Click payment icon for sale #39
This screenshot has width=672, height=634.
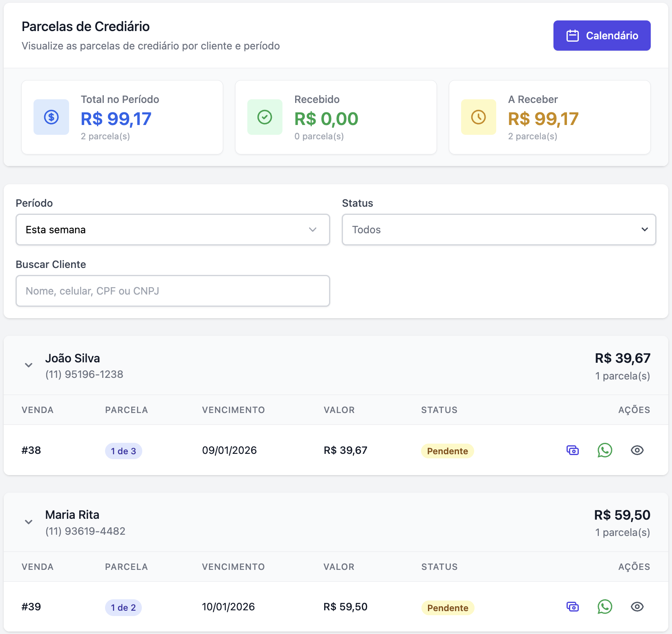[x=573, y=607]
